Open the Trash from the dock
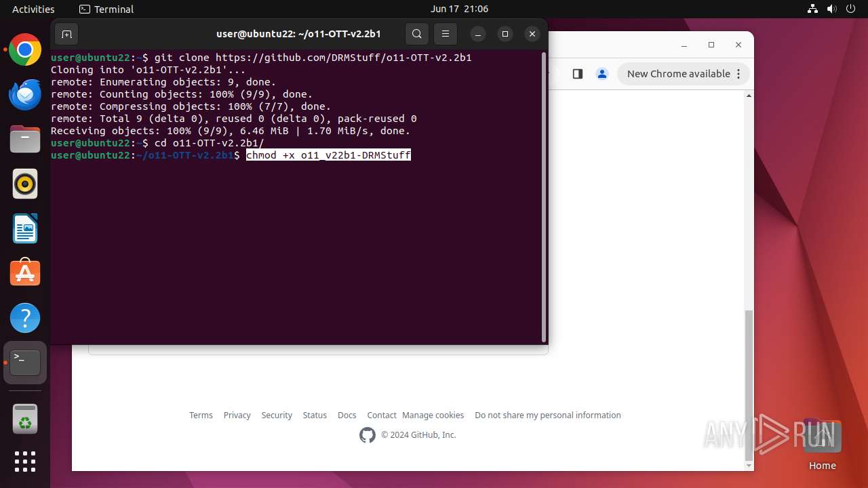Screen dimensions: 868x488 (x=25, y=419)
